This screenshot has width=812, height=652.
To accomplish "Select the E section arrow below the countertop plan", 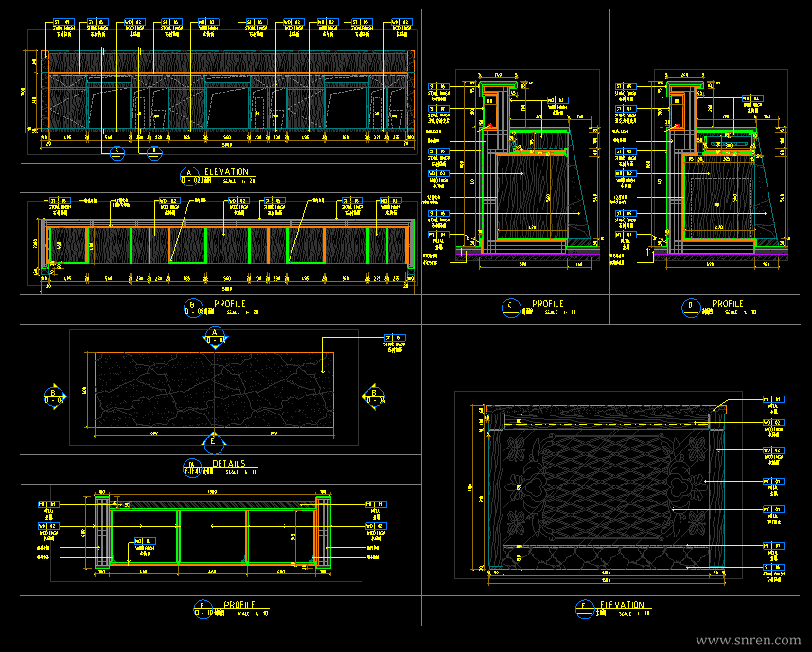I will coord(213,440).
